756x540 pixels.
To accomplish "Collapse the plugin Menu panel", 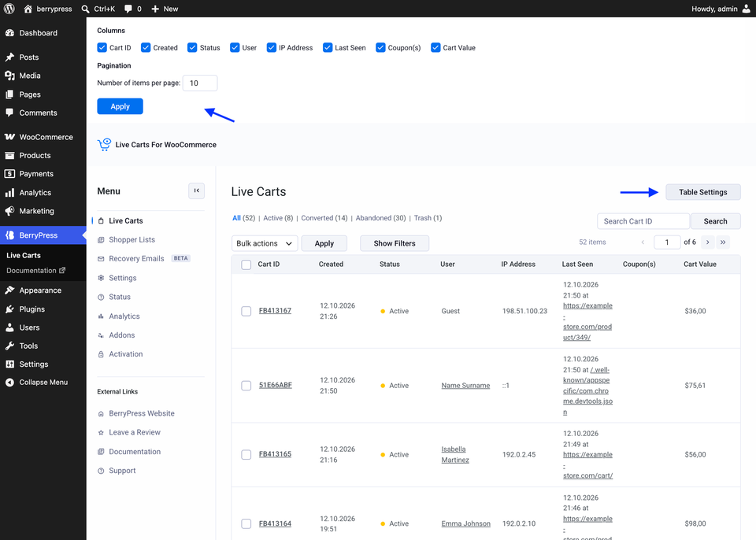I will pos(196,190).
